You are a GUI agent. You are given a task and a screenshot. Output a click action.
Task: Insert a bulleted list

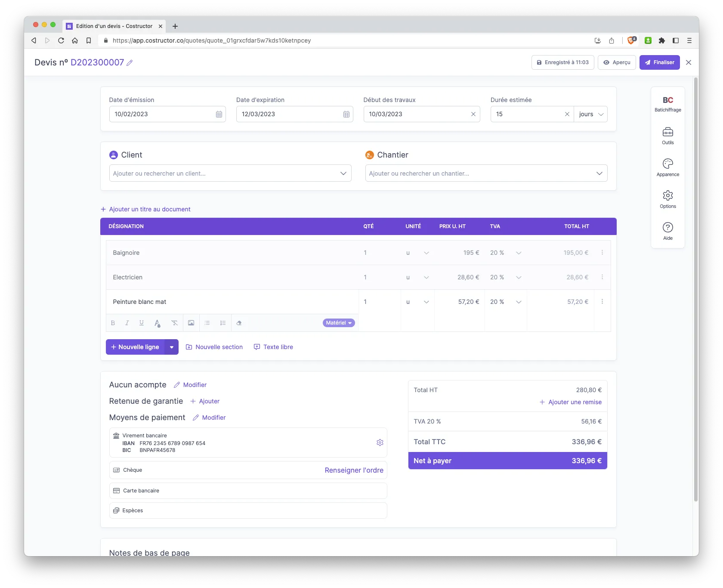pyautogui.click(x=207, y=323)
